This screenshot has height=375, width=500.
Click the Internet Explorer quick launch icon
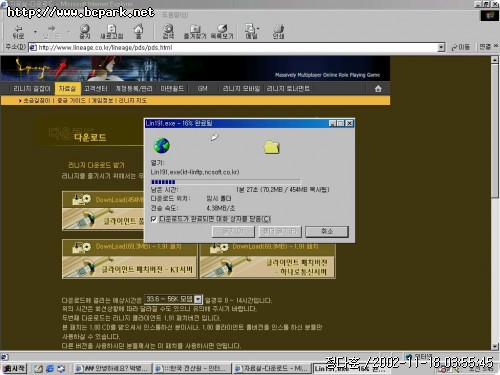pos(50,368)
